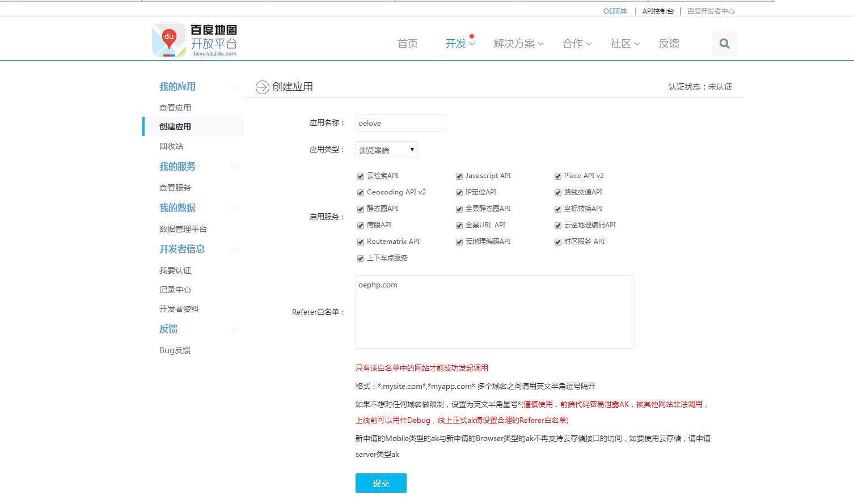Screen dimensions: 854x504
Task: Toggle the Geocoding API v2 checkbox
Action: (361, 193)
